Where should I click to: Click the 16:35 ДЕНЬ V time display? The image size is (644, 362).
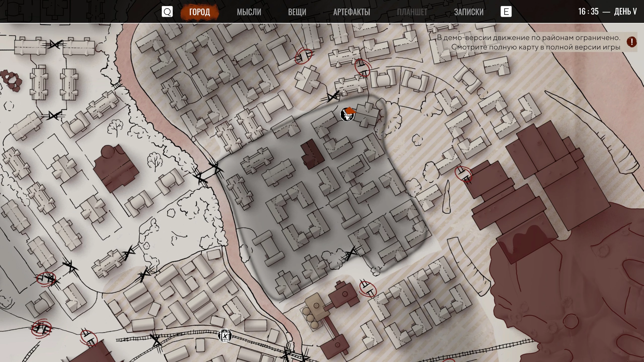point(607,12)
